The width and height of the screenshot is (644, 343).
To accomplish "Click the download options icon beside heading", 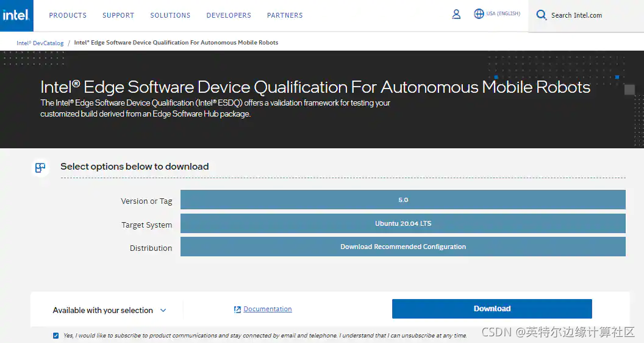I will click(x=40, y=168).
